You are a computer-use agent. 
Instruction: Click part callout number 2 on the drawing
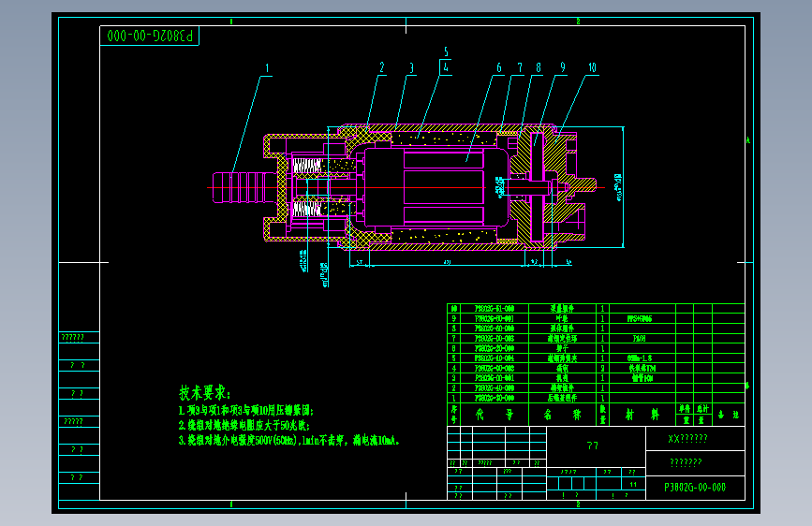382,67
